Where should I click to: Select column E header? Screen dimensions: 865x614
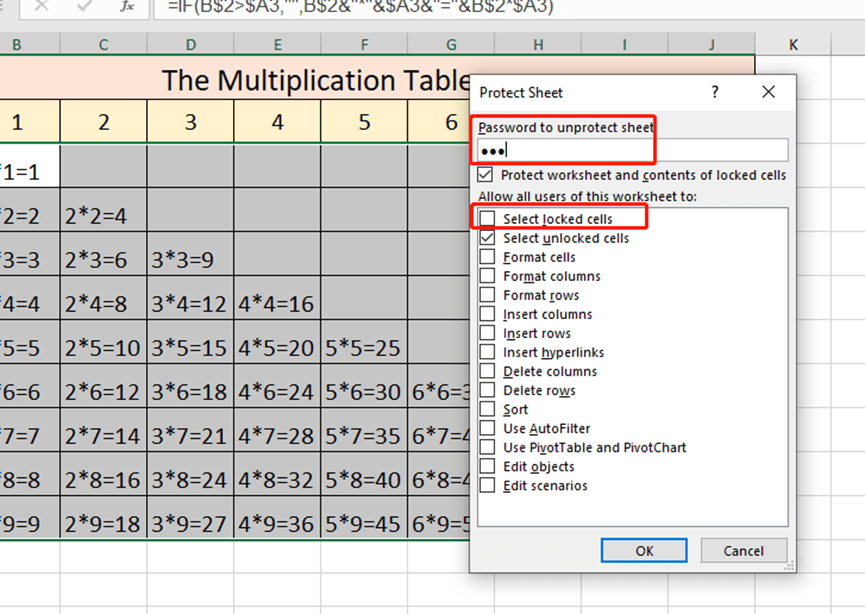pos(277,44)
